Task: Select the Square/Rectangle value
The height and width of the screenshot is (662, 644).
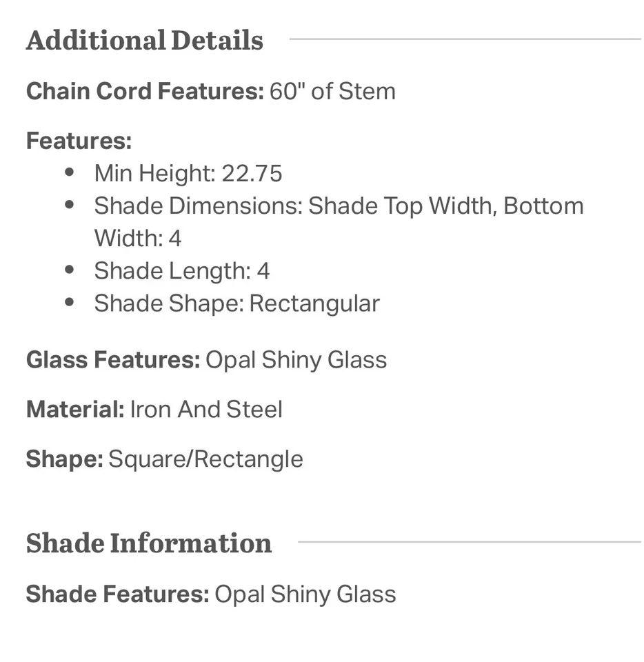Action: click(x=206, y=459)
